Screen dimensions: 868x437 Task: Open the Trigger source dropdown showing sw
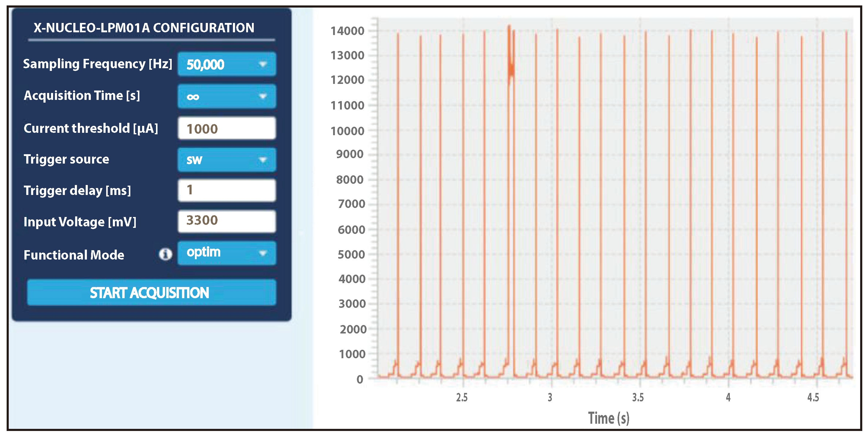pos(227,160)
